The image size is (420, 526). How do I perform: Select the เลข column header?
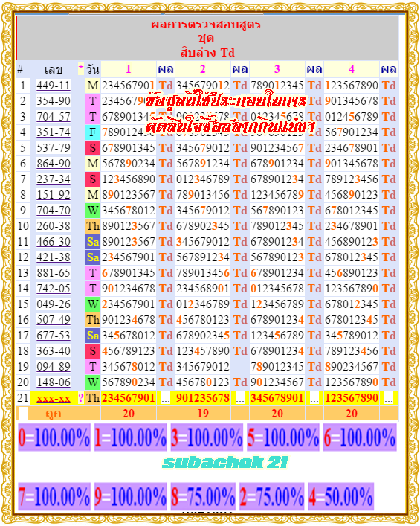(x=54, y=70)
